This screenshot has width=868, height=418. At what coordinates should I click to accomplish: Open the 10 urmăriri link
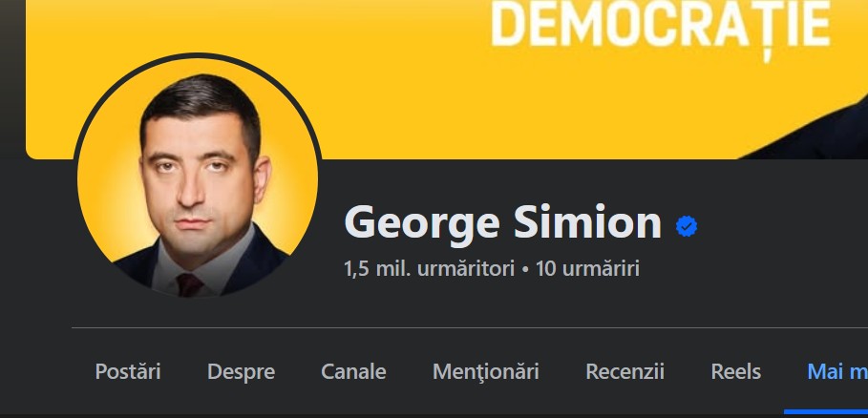click(588, 269)
